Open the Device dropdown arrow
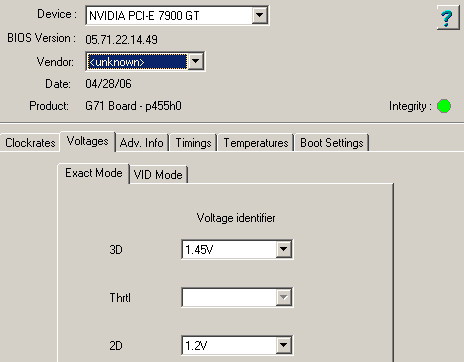The height and width of the screenshot is (362, 464). pos(259,15)
